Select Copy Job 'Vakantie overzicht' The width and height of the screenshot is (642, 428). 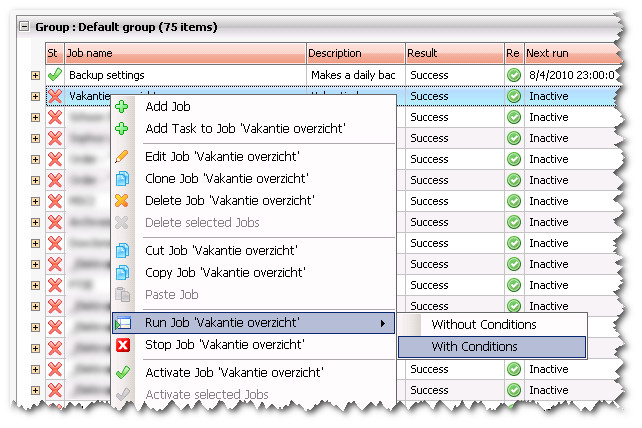(225, 272)
